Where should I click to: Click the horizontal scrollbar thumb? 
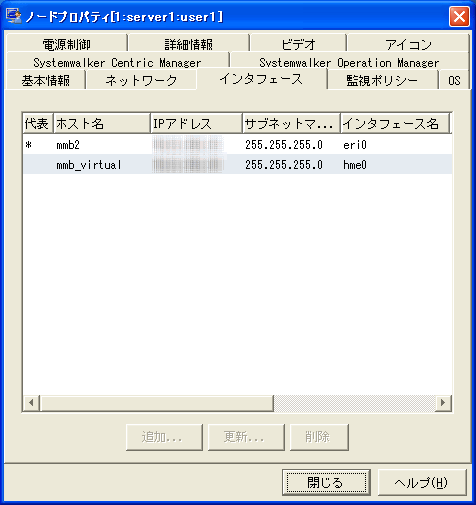point(157,403)
